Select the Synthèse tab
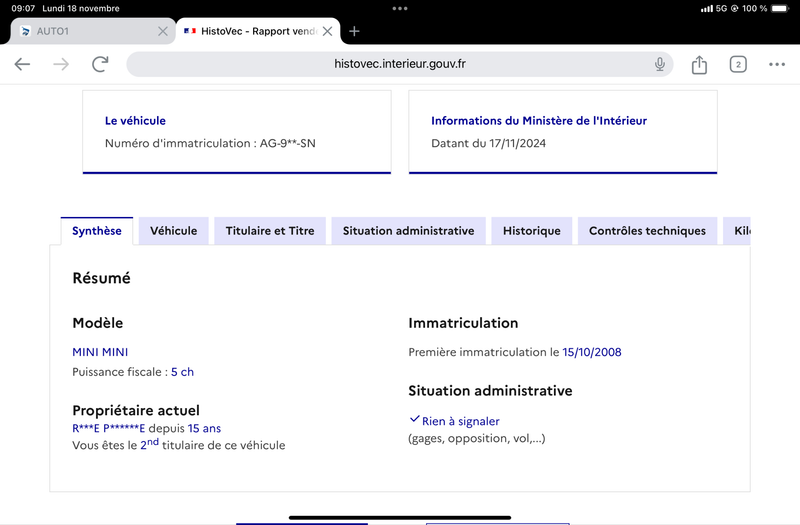Image resolution: width=800 pixels, height=525 pixels. [x=97, y=231]
